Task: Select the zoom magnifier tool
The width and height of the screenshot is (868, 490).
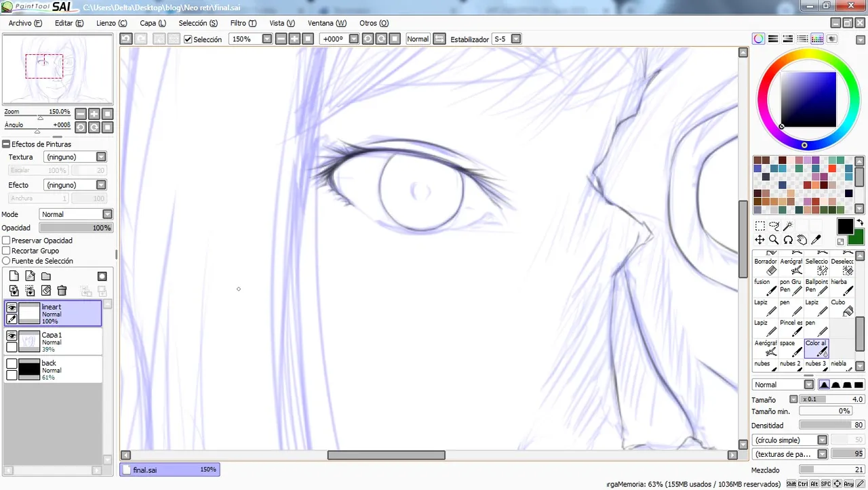Action: [x=774, y=240]
